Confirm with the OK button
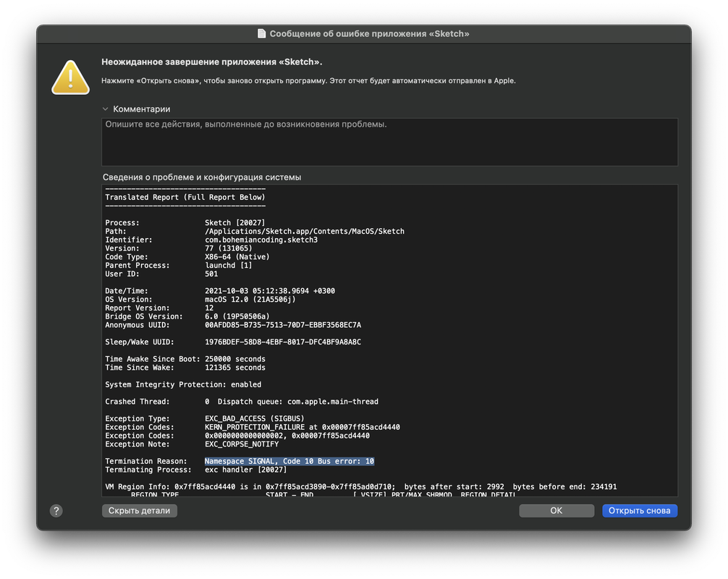This screenshot has height=579, width=728. pos(556,511)
